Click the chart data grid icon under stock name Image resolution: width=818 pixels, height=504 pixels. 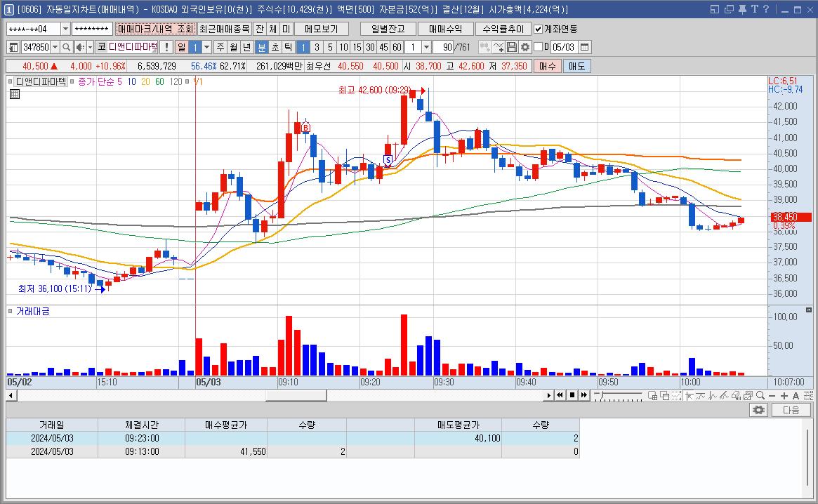(x=15, y=94)
